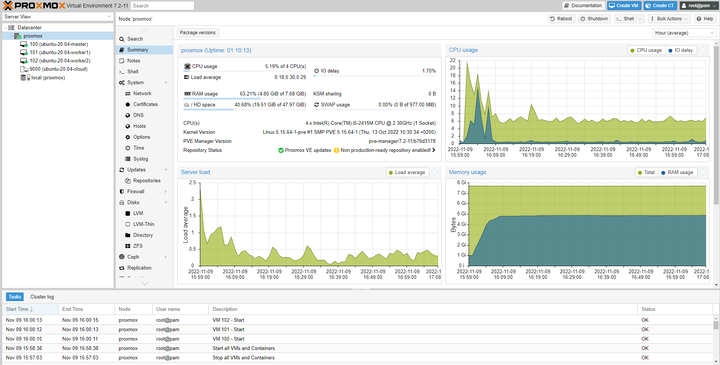The height and width of the screenshot is (365, 720).
Task: Click the LVM-Thin icon
Action: [128, 224]
